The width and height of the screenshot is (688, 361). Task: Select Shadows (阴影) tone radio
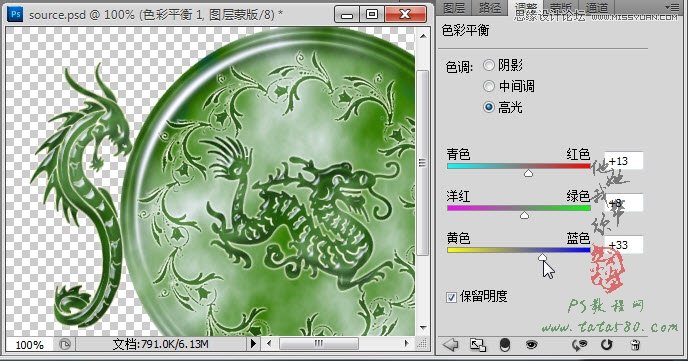[x=489, y=65]
